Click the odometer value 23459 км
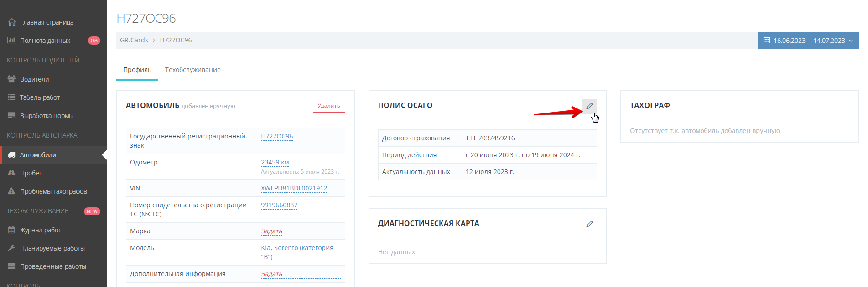 [275, 162]
